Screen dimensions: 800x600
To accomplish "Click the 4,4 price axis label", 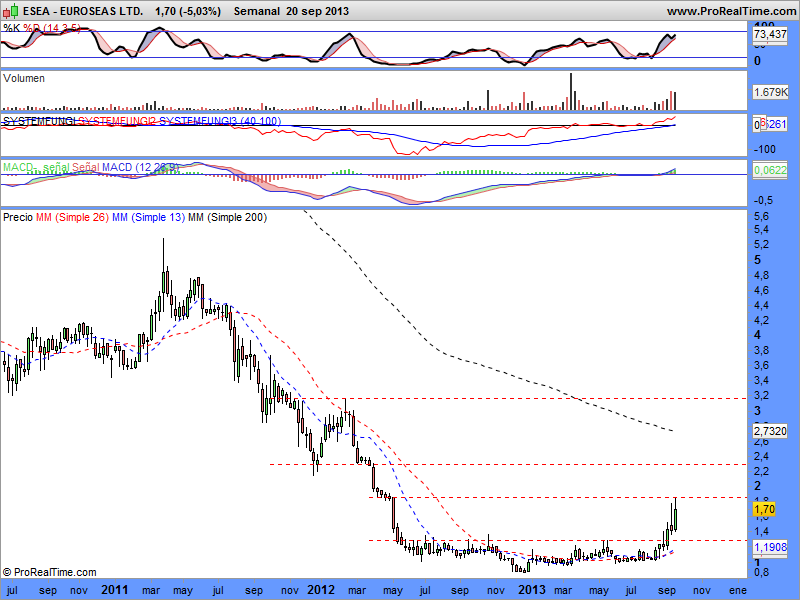I will click(x=761, y=306).
